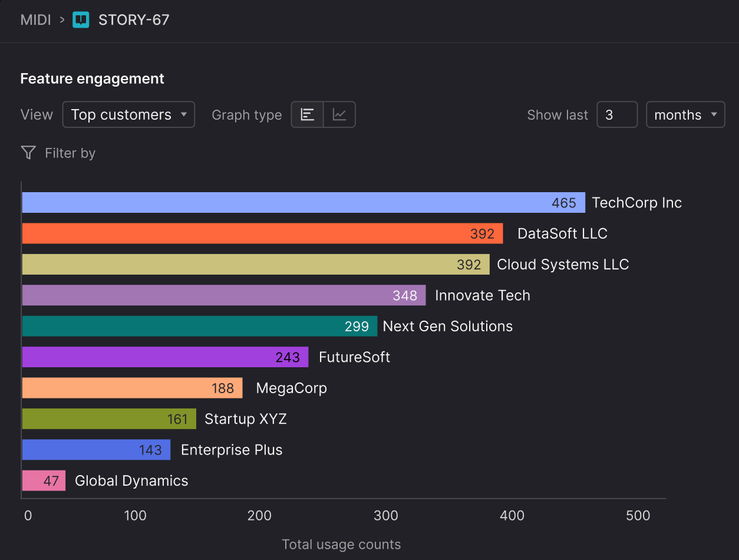The height and width of the screenshot is (560, 739).
Task: Click the FutureSoft purple bar
Action: 165,357
